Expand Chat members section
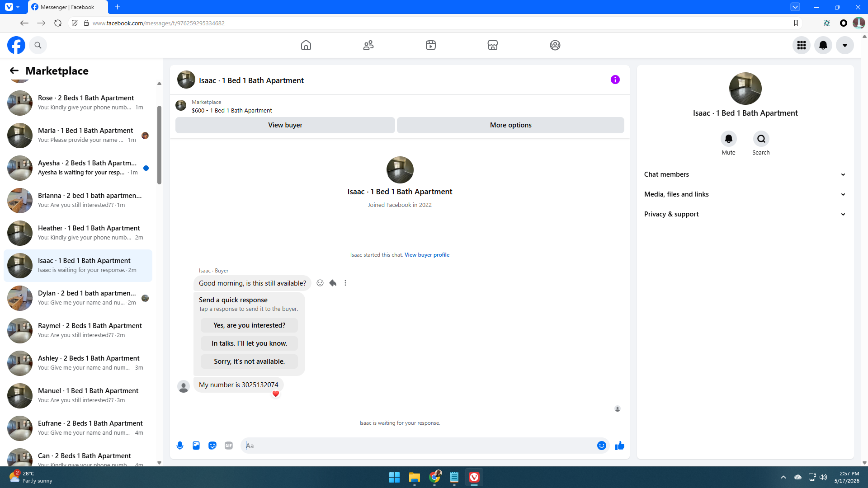This screenshot has width=868, height=488. [x=745, y=174]
